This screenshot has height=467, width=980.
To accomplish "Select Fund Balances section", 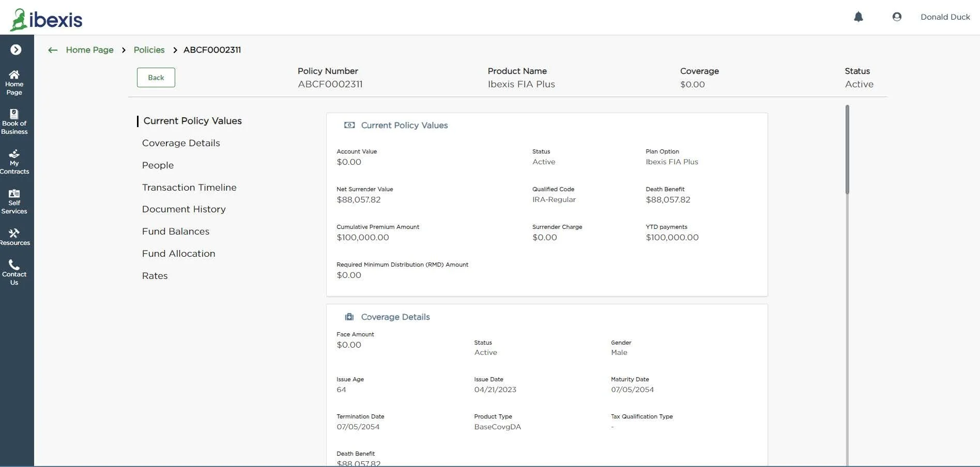I will pos(176,231).
